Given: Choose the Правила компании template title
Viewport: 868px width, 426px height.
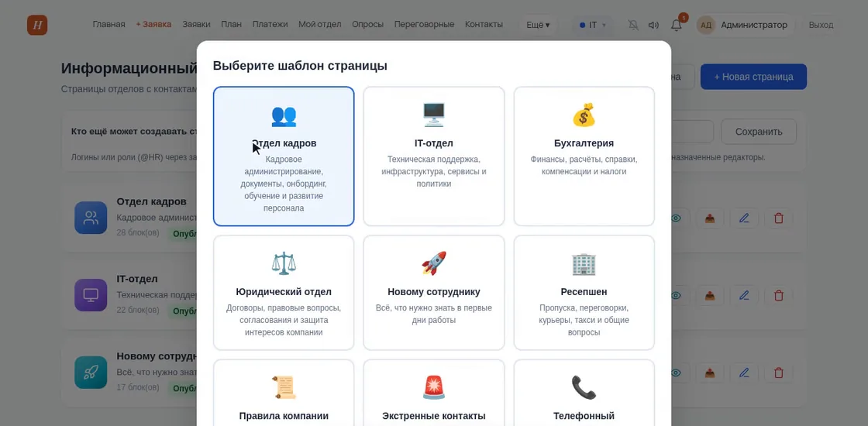Looking at the screenshot, I should [x=284, y=416].
